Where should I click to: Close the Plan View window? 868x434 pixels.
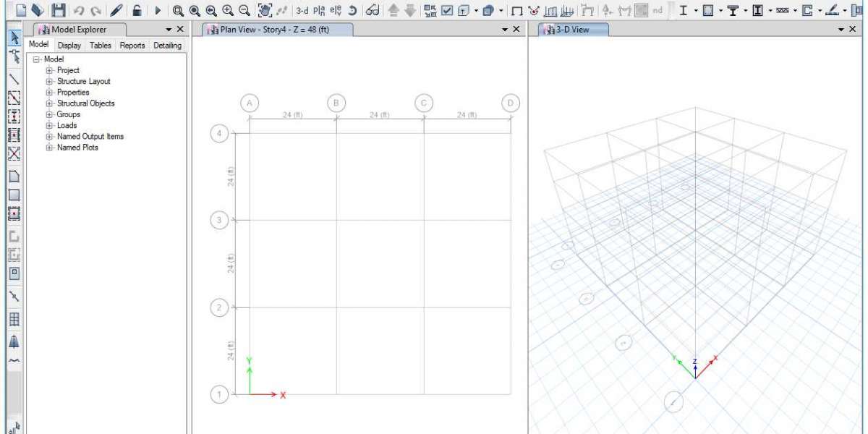(516, 30)
